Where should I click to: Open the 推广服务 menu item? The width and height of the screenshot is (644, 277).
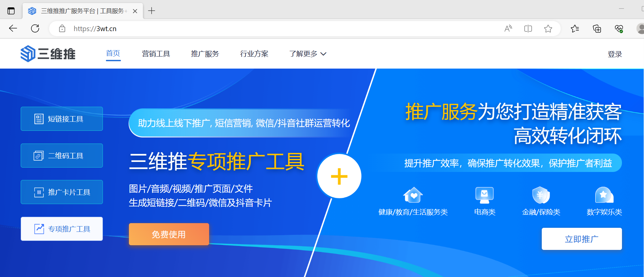(x=205, y=54)
